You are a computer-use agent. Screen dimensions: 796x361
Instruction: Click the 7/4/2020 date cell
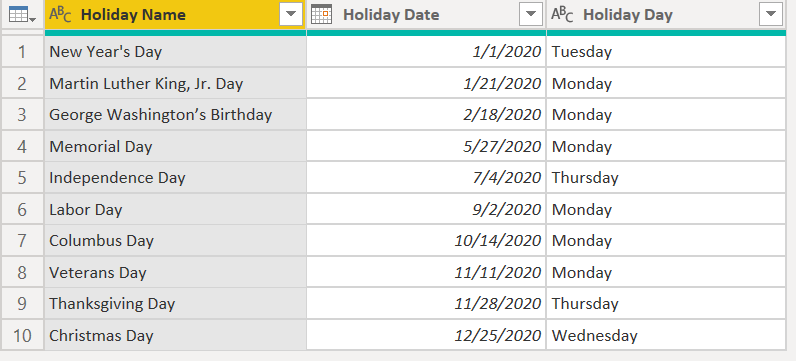pyautogui.click(x=426, y=178)
